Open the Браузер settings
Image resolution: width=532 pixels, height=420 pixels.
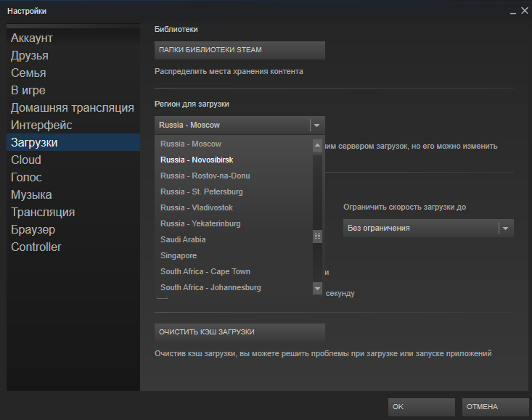(x=73, y=229)
